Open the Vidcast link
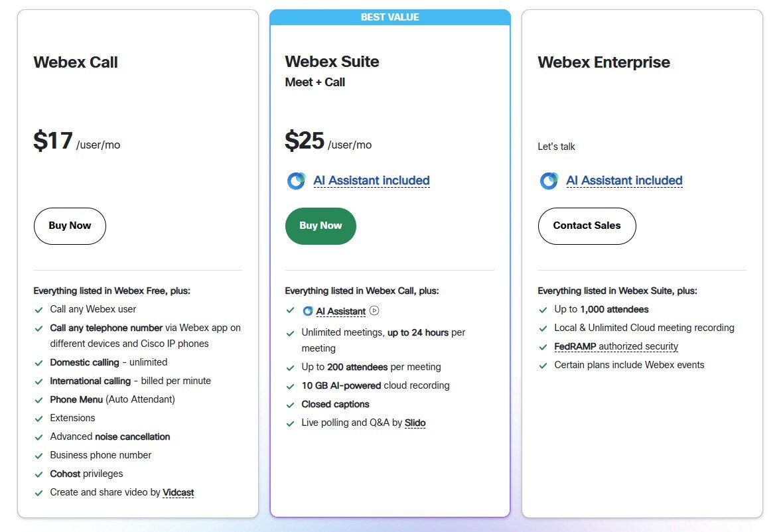783x532 pixels. (178, 492)
